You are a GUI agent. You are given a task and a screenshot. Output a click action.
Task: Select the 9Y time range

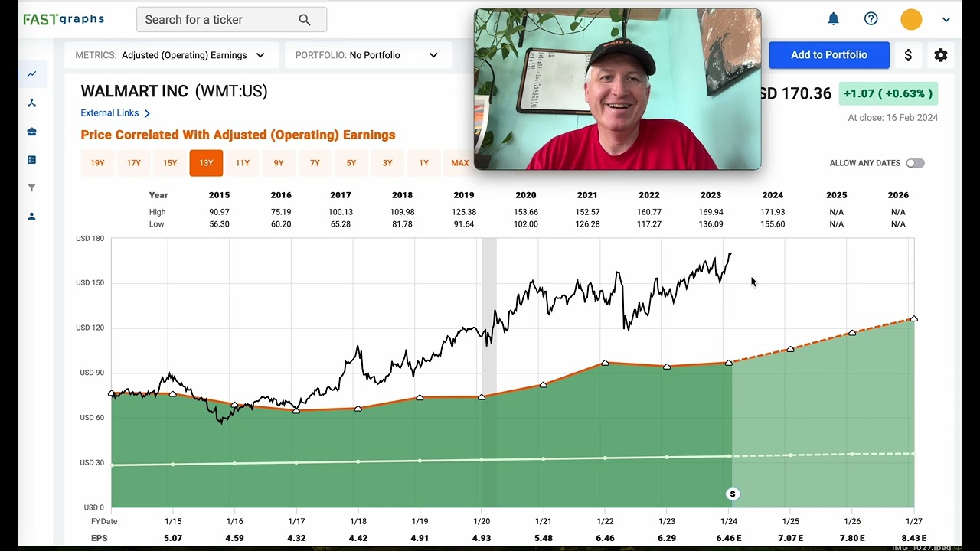tap(279, 163)
